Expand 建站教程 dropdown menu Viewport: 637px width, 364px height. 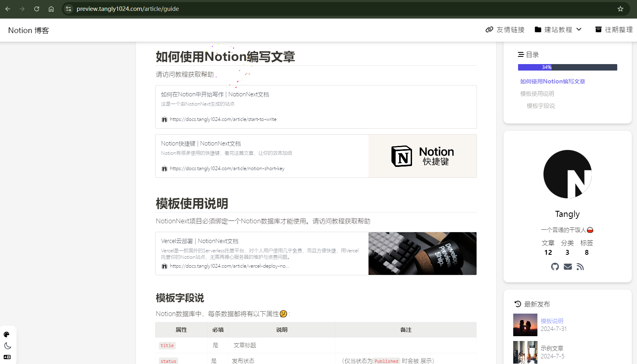click(558, 29)
